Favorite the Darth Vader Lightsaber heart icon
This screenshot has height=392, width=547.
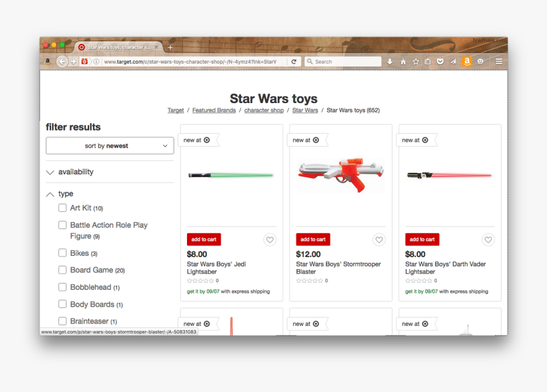coord(488,240)
